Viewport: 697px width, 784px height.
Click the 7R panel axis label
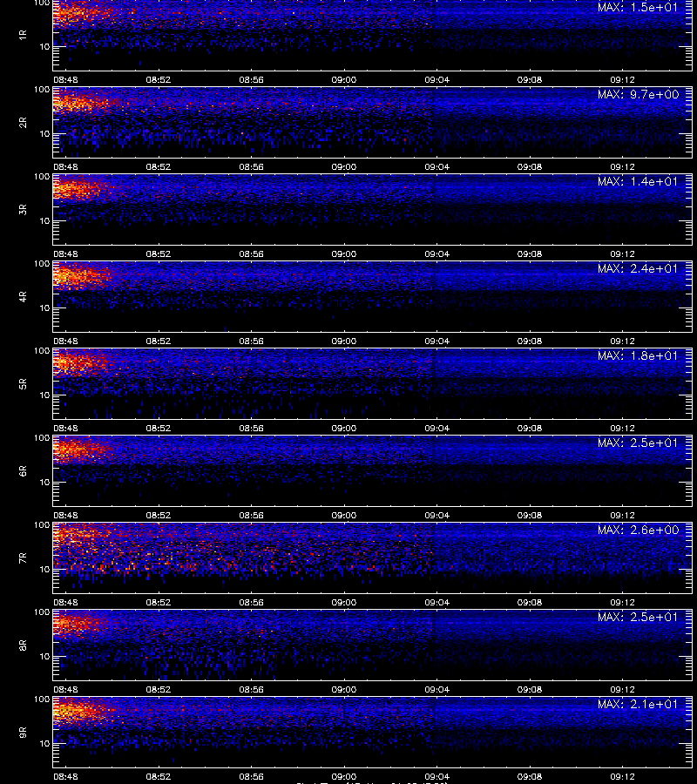23,558
